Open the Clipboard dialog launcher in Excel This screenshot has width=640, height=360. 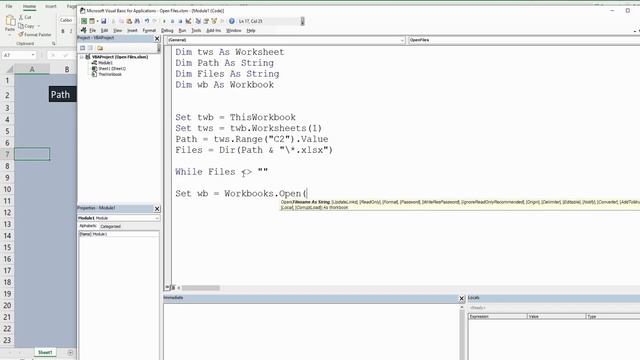(53, 43)
